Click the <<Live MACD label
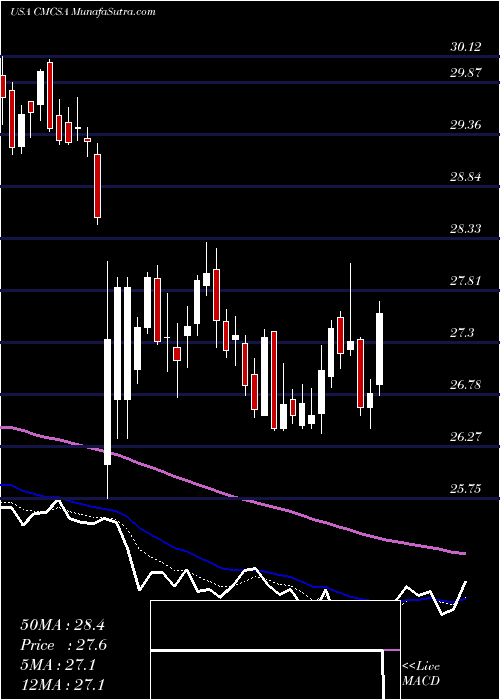The width and height of the screenshot is (500, 700). click(x=421, y=674)
